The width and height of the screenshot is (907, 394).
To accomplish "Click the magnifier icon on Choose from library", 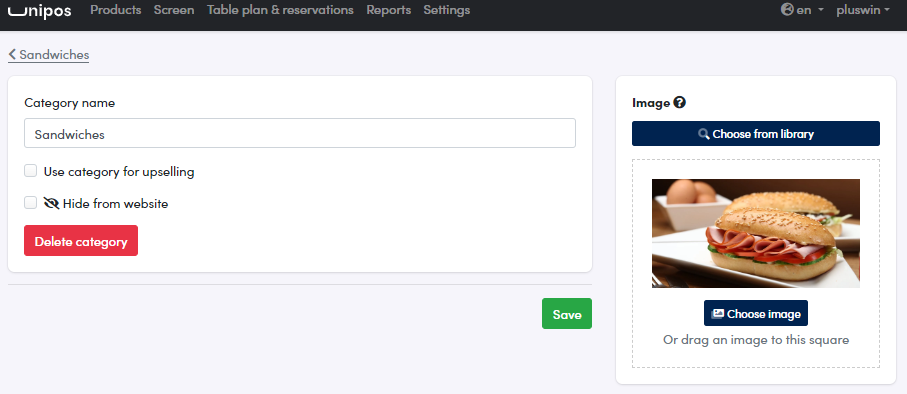I will click(x=703, y=134).
